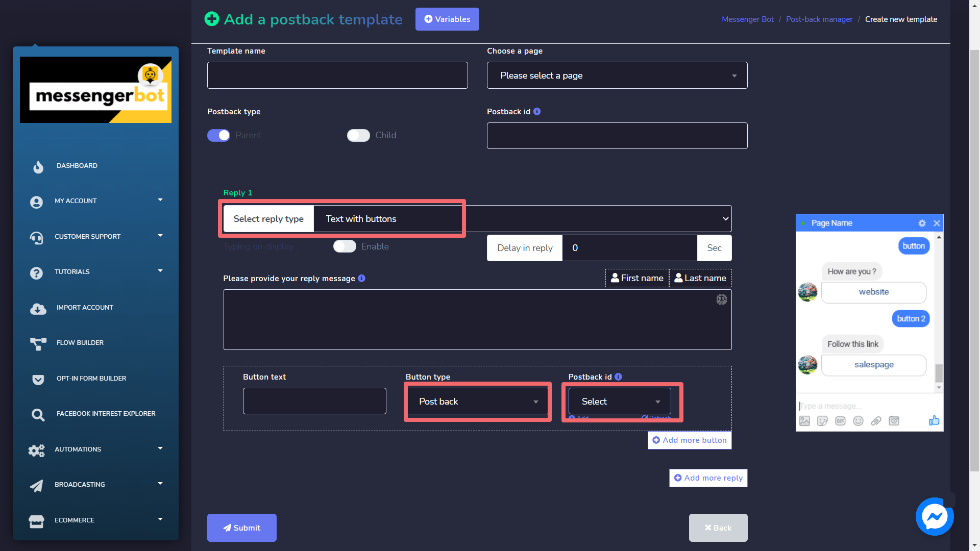The width and height of the screenshot is (980, 551).
Task: Click the My Account user icon
Action: (x=36, y=202)
